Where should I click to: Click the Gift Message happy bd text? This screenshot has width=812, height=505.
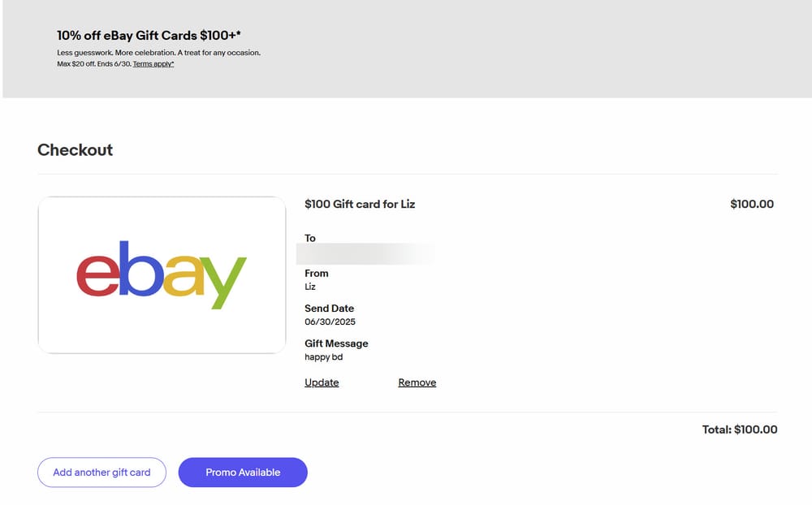point(322,356)
